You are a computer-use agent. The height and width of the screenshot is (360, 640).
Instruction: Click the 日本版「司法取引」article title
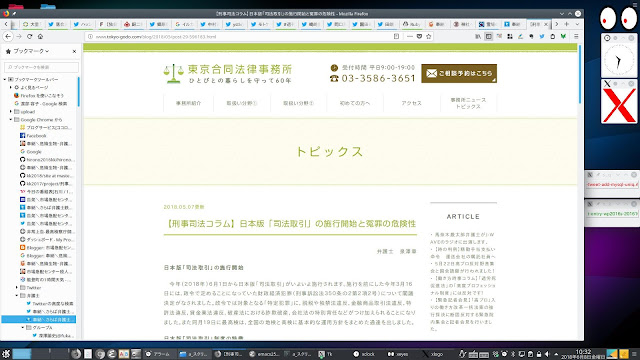290,224
